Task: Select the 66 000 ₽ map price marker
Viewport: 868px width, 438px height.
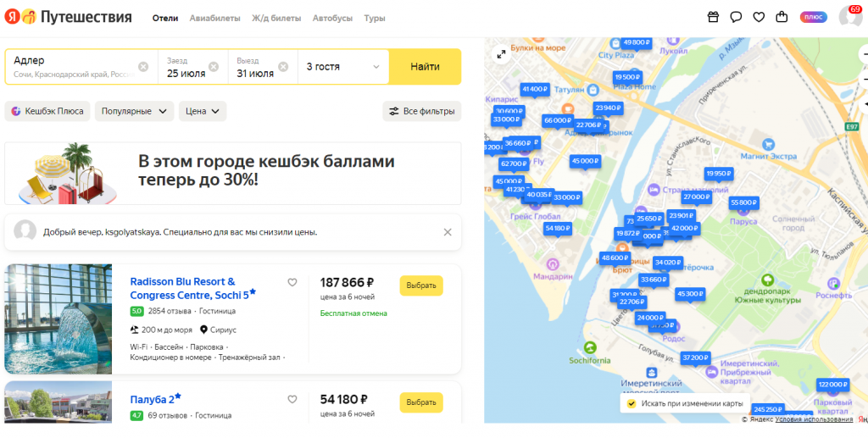Action: pyautogui.click(x=558, y=120)
